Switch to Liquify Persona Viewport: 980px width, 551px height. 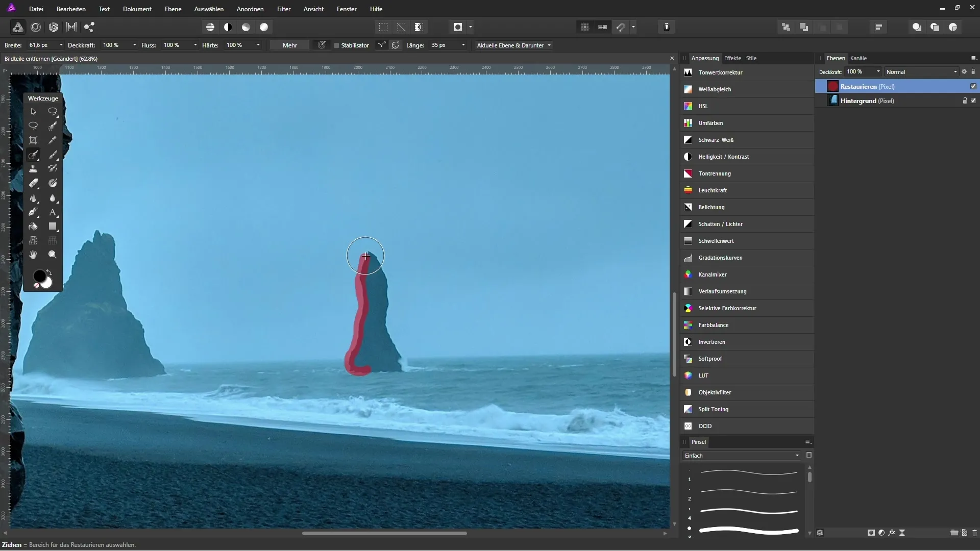pos(36,27)
